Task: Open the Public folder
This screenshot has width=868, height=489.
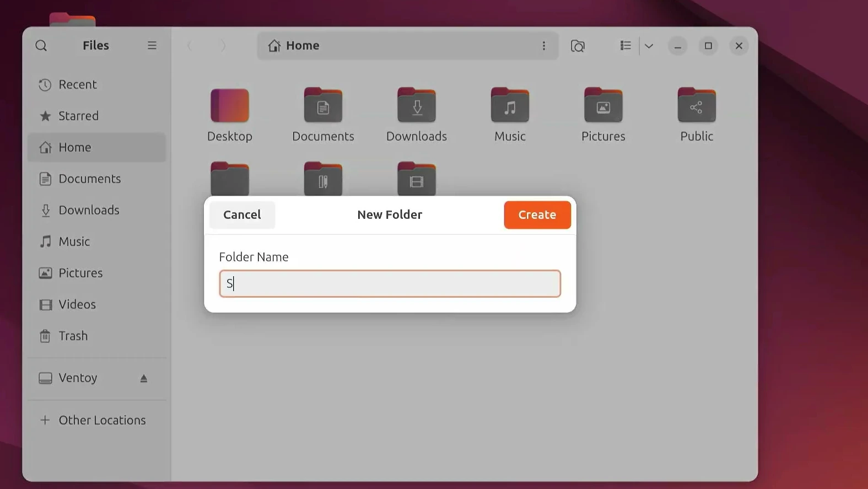Action: [697, 115]
